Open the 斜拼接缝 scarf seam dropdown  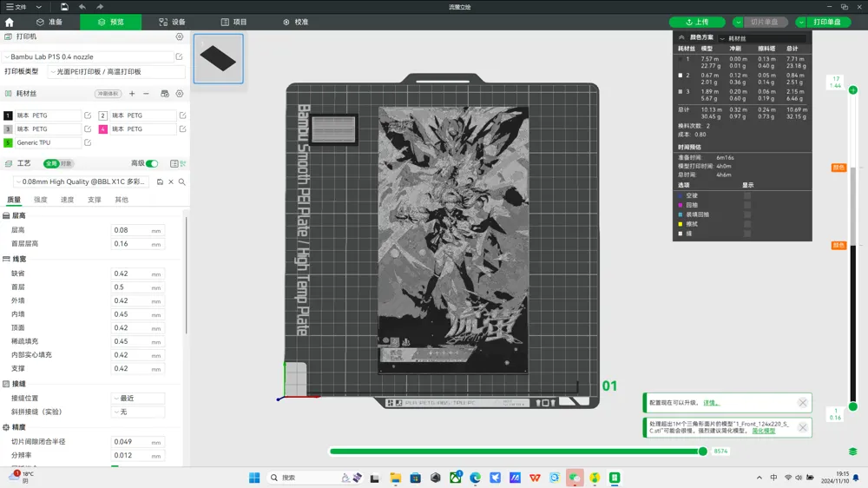tap(138, 412)
